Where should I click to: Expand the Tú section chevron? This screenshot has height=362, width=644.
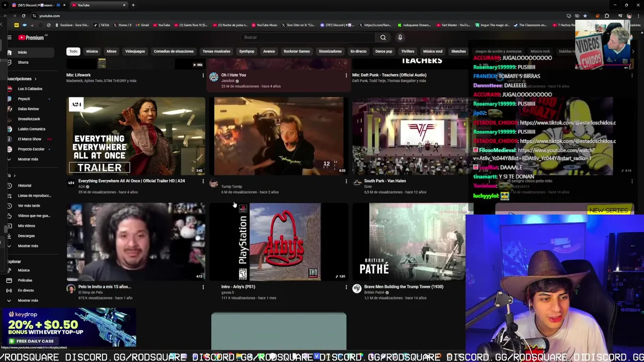(x=14, y=175)
